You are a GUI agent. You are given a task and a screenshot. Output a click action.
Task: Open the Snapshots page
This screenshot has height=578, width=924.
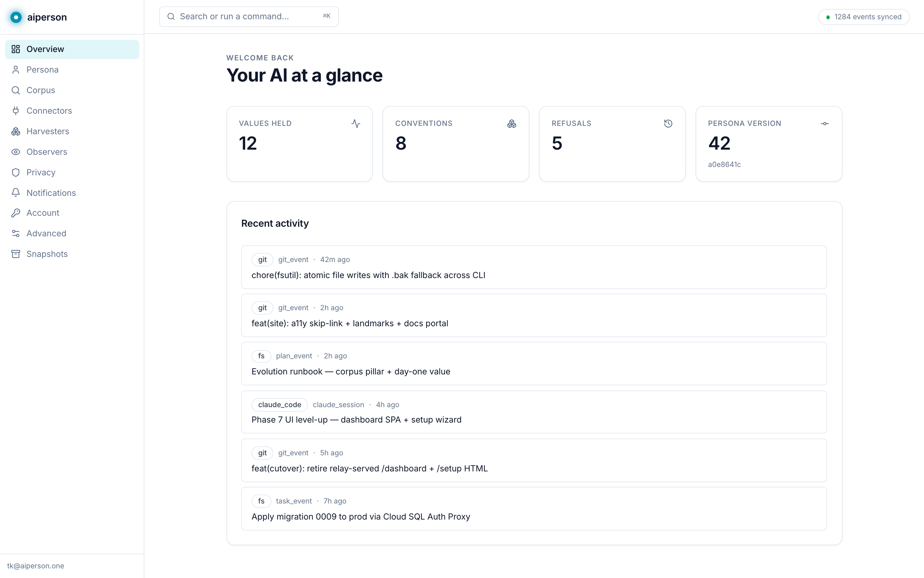(x=72, y=254)
